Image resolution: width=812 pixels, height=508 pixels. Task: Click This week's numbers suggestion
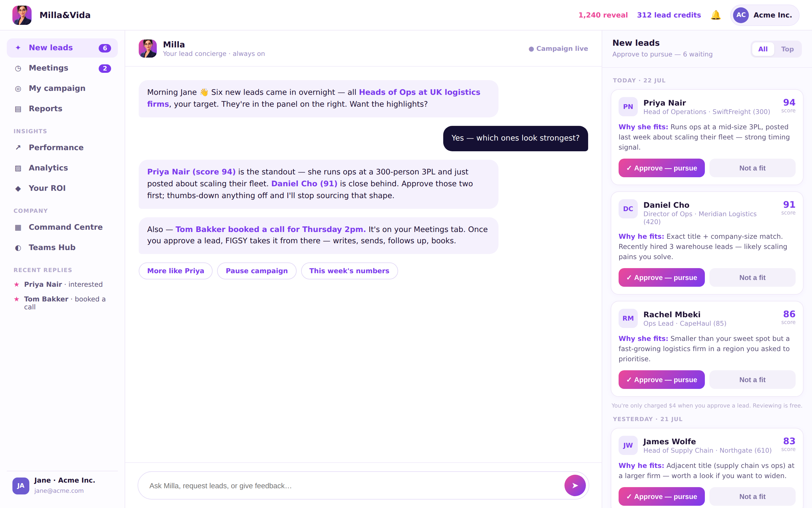tap(349, 271)
